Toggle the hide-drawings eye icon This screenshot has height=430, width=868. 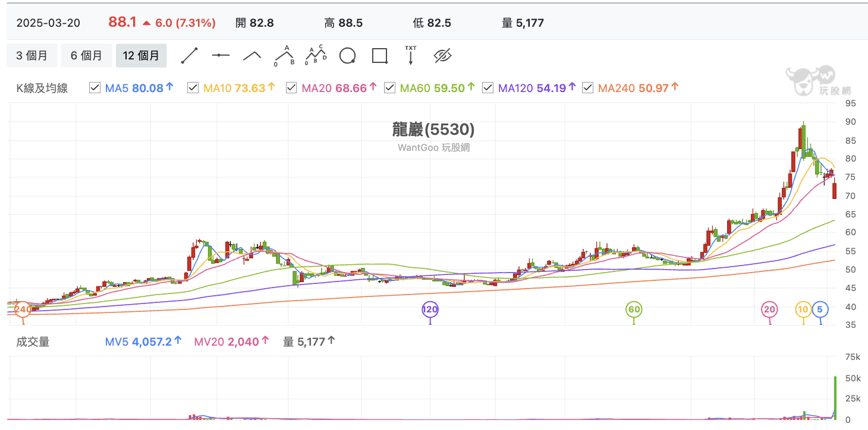[x=442, y=55]
